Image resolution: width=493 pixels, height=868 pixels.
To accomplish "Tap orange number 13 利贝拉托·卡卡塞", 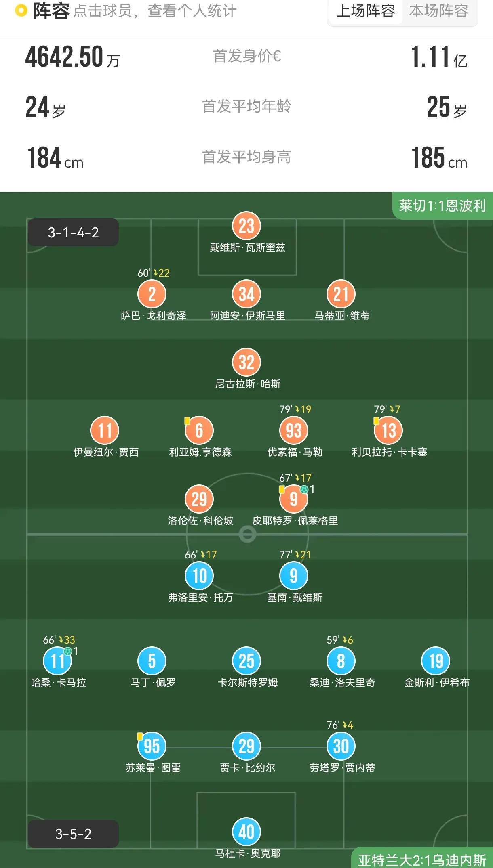I will tap(388, 430).
